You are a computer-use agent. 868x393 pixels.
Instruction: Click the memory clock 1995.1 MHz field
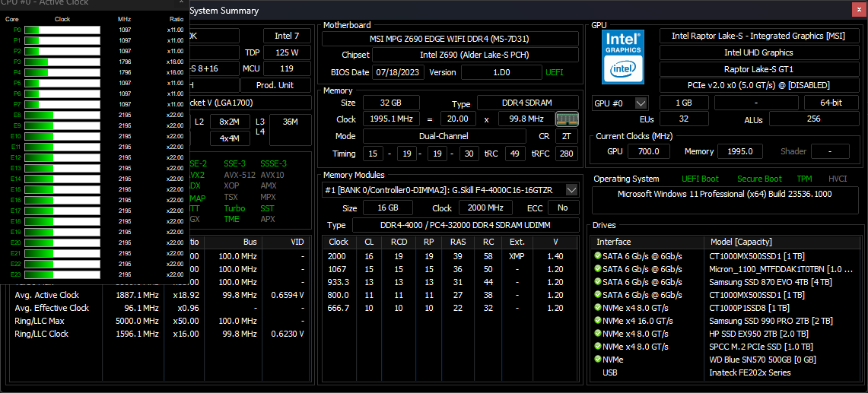coord(391,119)
